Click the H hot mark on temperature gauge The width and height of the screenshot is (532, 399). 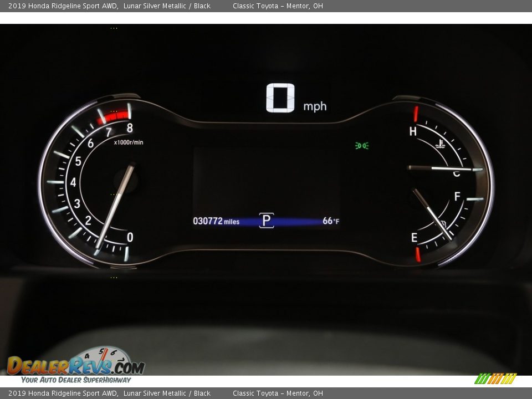click(413, 131)
